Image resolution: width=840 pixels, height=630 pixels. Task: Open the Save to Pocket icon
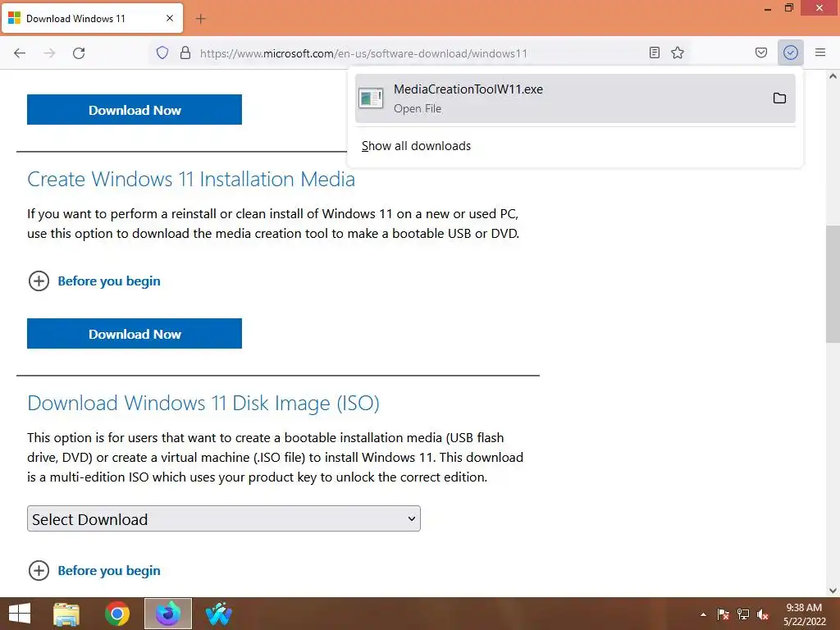point(760,52)
